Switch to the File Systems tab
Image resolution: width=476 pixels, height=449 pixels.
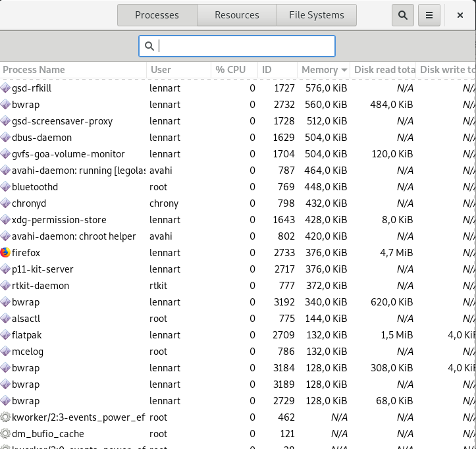tap(316, 15)
